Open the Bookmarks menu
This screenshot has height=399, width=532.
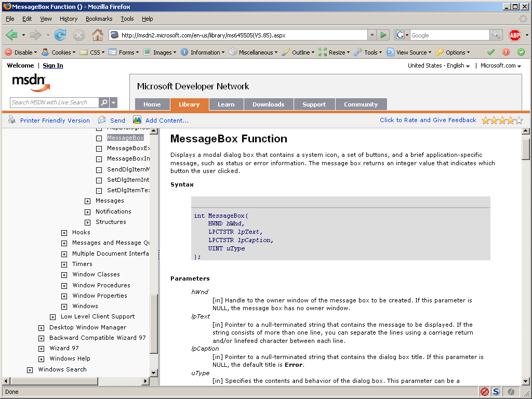99,19
